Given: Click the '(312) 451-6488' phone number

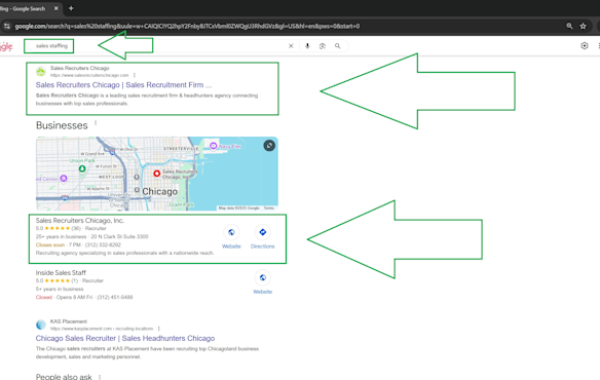Looking at the screenshot, I should tap(115, 297).
